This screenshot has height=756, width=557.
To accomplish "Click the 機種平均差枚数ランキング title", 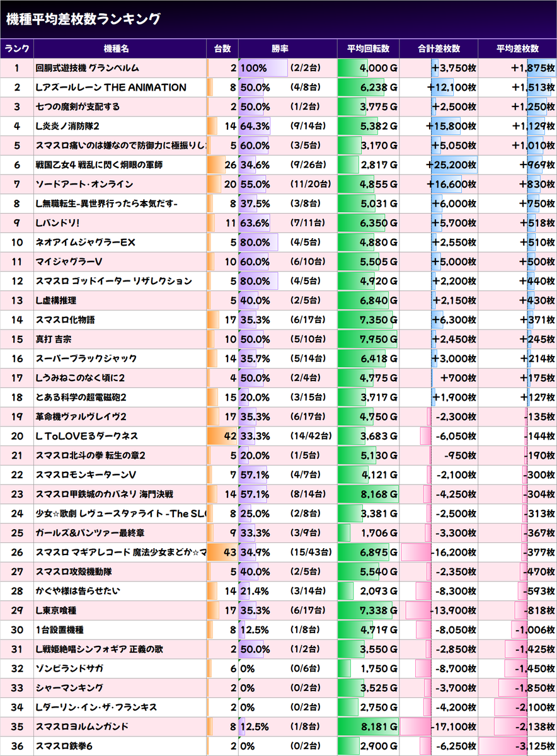I will [83, 20].
